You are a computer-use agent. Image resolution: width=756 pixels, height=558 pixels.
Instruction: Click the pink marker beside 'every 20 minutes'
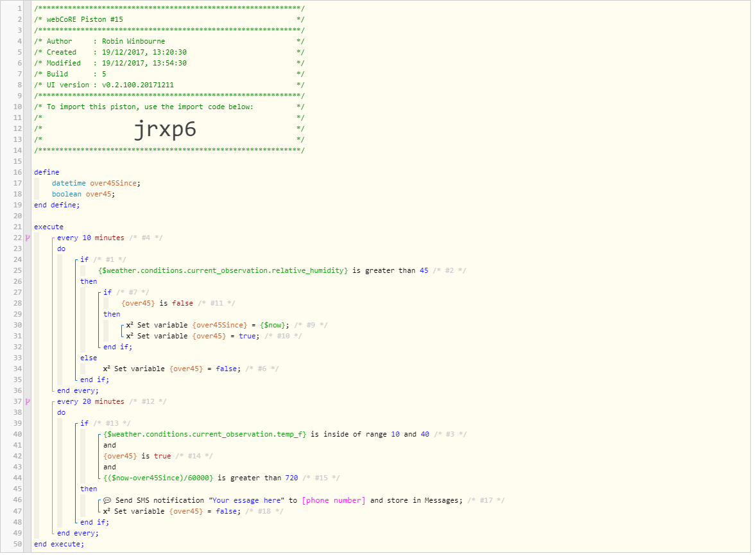click(28, 401)
